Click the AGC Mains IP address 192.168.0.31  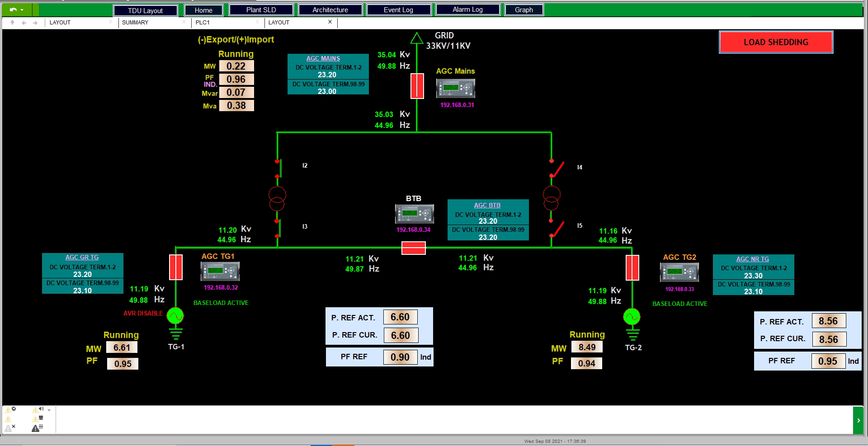point(457,105)
